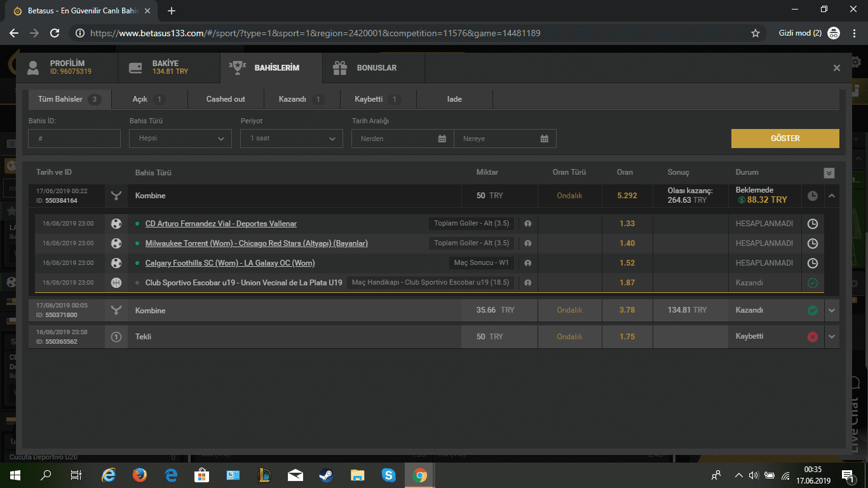Open CD Arturo Fernandez Vial match link
The height and width of the screenshot is (488, 868).
click(x=221, y=224)
